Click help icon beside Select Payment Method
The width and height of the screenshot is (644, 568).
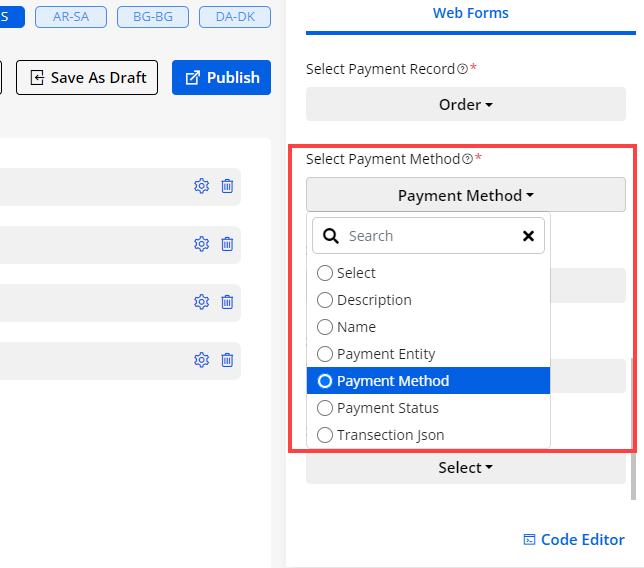click(x=467, y=159)
